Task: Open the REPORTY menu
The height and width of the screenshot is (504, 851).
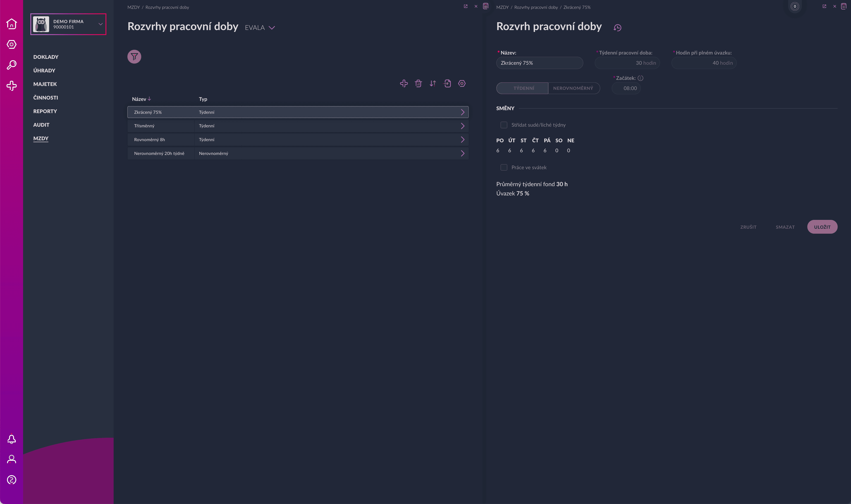Action: 45,111
